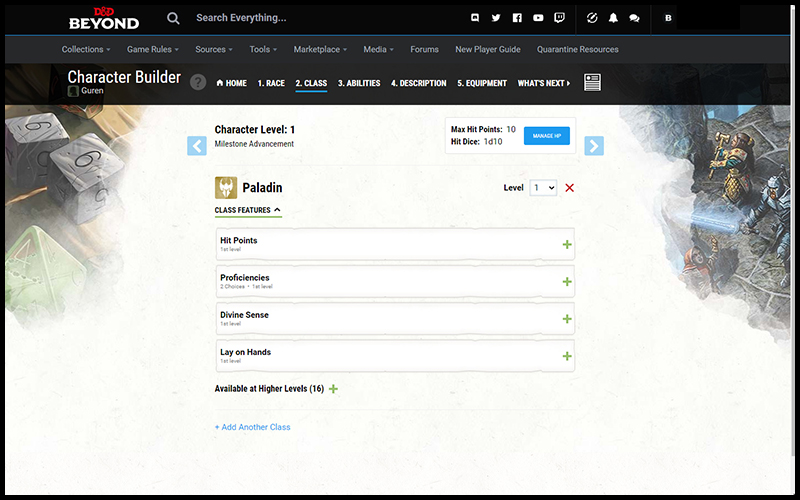Click Add Another Class link

pyautogui.click(x=252, y=427)
